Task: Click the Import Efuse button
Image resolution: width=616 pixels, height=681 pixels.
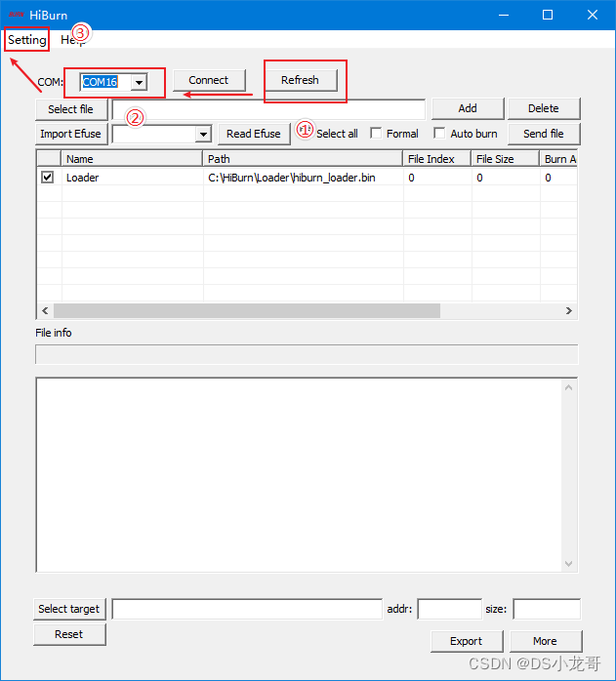Action: [x=71, y=134]
